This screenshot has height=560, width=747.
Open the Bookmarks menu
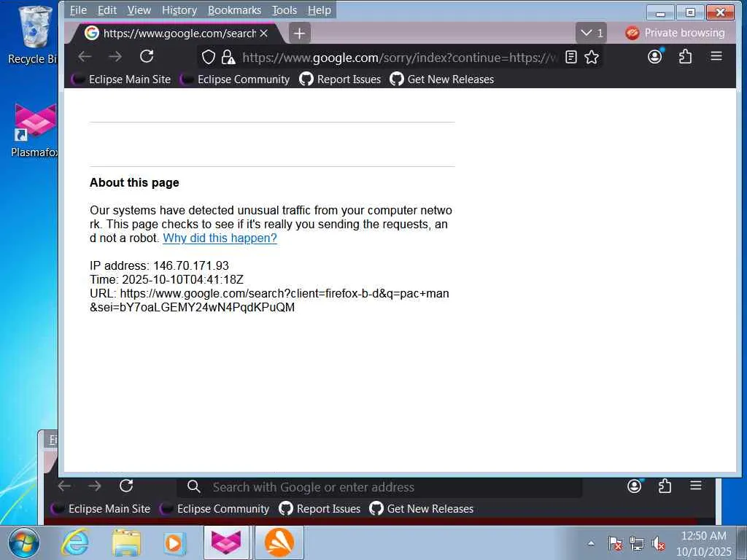(x=234, y=10)
